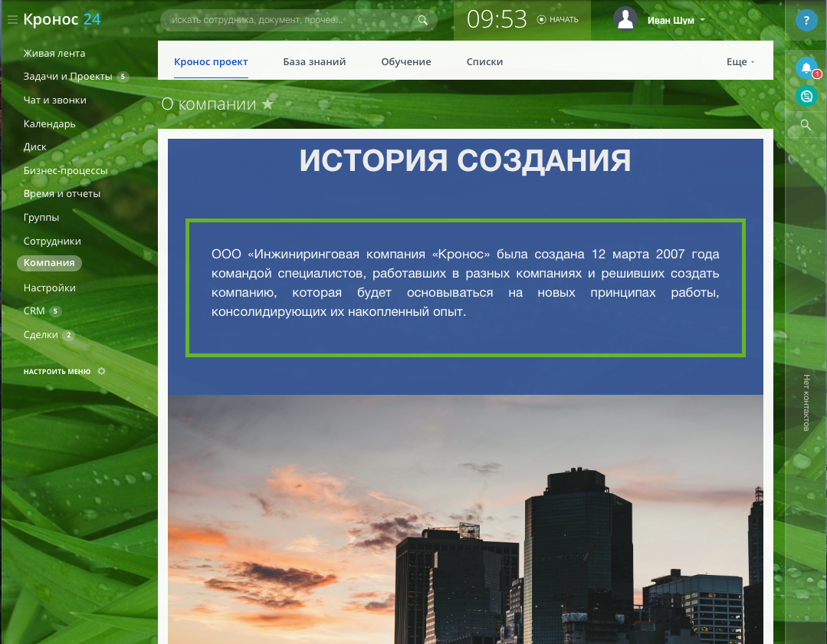Toggle the hamburger menu icon beside Кронос
827x644 pixels.
pyautogui.click(x=13, y=20)
